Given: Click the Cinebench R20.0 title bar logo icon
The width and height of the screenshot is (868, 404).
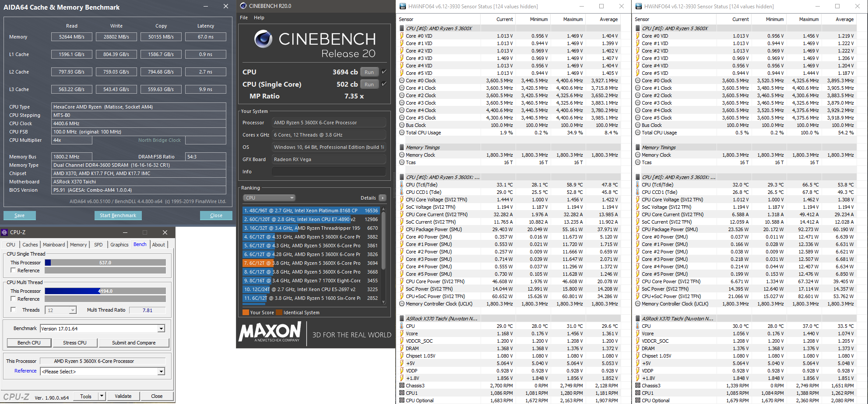Looking at the screenshot, I should [x=243, y=6].
